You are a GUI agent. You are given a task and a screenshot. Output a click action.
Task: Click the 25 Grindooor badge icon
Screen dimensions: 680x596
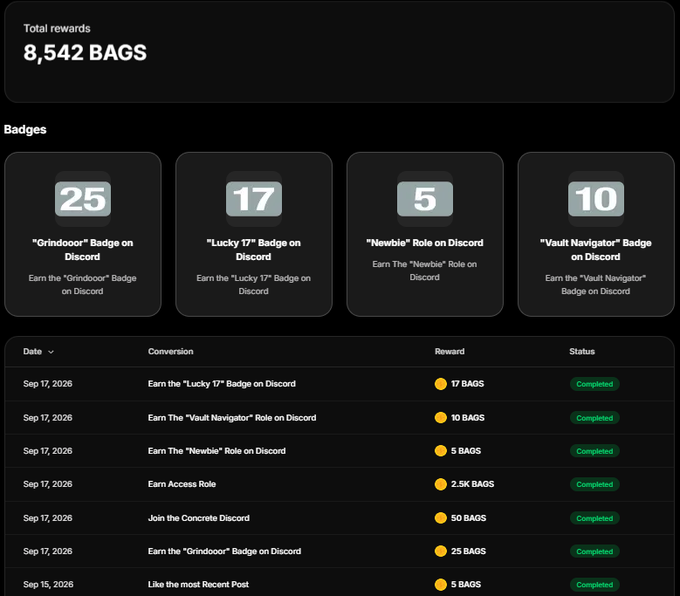coord(83,199)
